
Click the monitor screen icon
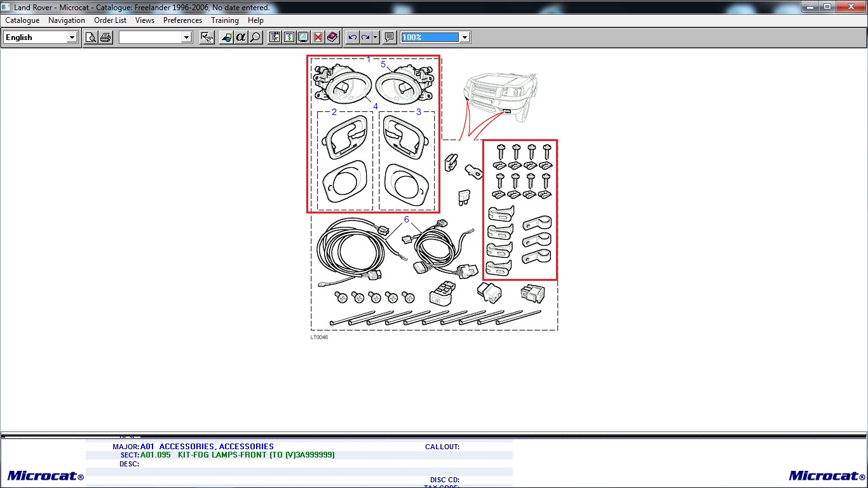[303, 37]
